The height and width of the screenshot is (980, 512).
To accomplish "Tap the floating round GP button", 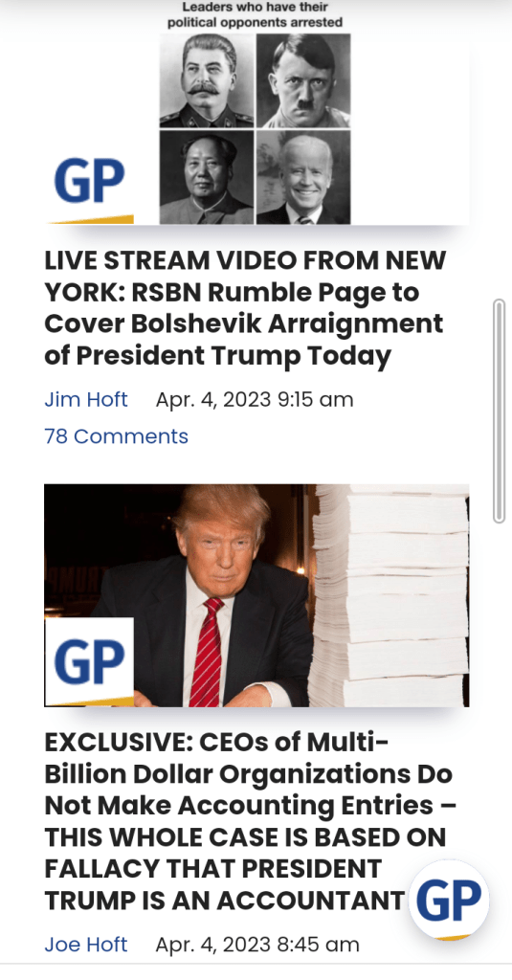I will [449, 900].
